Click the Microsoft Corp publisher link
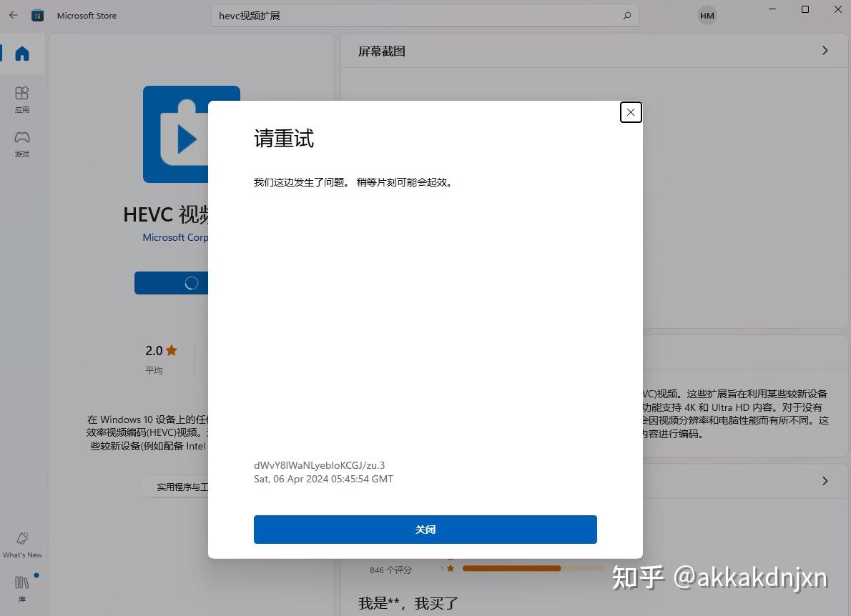The image size is (851, 616). pos(174,237)
